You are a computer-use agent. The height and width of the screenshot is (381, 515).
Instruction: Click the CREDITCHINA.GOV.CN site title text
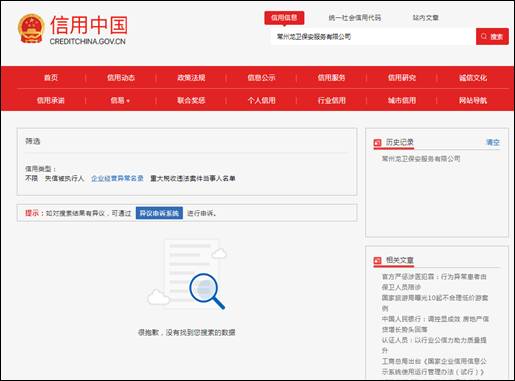coord(88,41)
